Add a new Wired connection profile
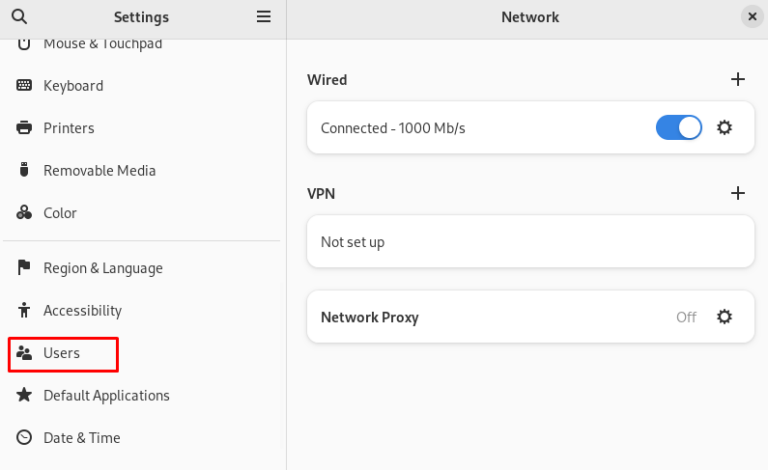The image size is (768, 470). click(738, 79)
